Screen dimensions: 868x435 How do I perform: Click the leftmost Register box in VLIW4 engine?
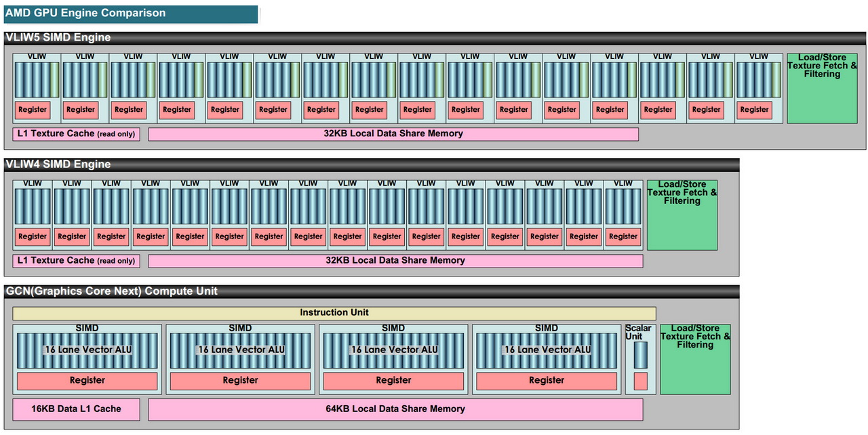pyautogui.click(x=33, y=236)
